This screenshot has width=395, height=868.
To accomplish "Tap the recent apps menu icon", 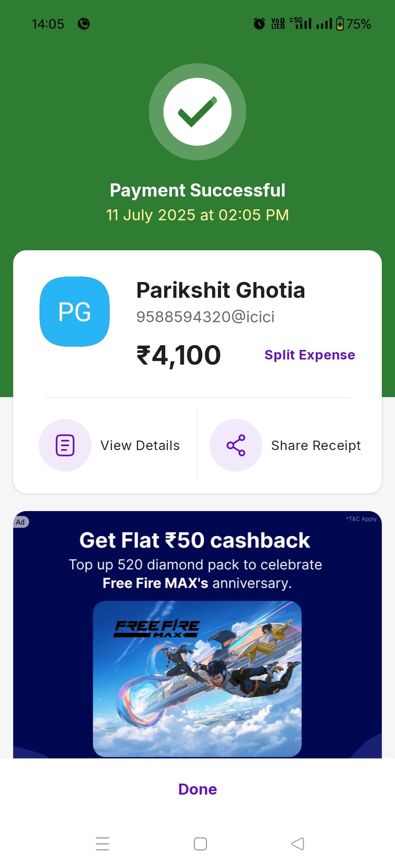I will click(102, 844).
